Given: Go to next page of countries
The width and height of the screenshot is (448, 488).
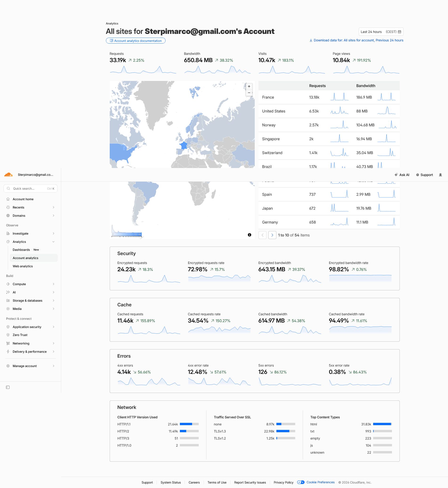Looking at the screenshot, I should pyautogui.click(x=272, y=235).
